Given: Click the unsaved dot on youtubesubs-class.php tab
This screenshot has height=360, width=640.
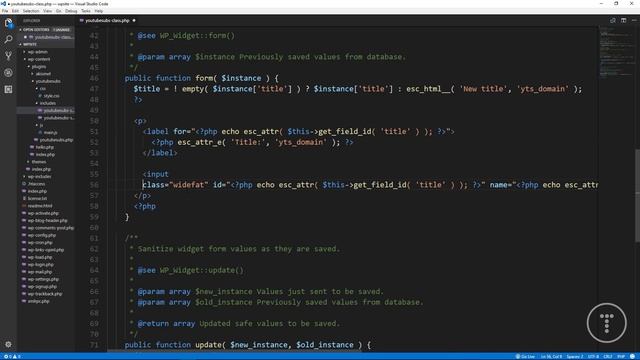Looking at the screenshot, I should click(x=134, y=20).
